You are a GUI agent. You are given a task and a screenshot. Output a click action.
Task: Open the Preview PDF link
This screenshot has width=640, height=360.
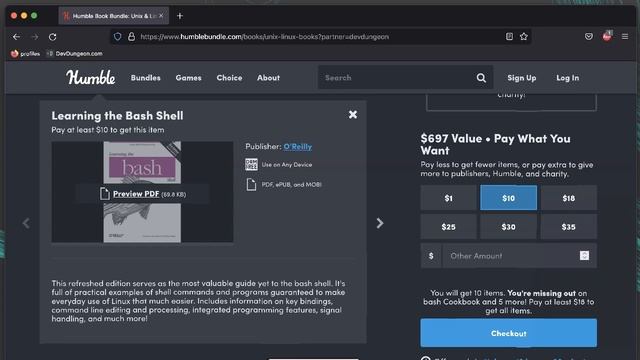tap(136, 194)
